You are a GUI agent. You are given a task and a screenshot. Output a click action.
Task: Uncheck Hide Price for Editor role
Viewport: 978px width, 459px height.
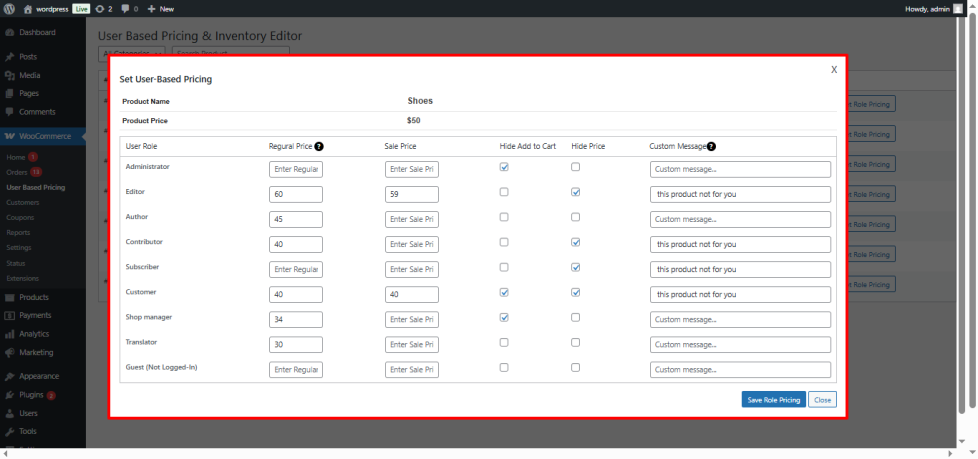pyautogui.click(x=575, y=192)
